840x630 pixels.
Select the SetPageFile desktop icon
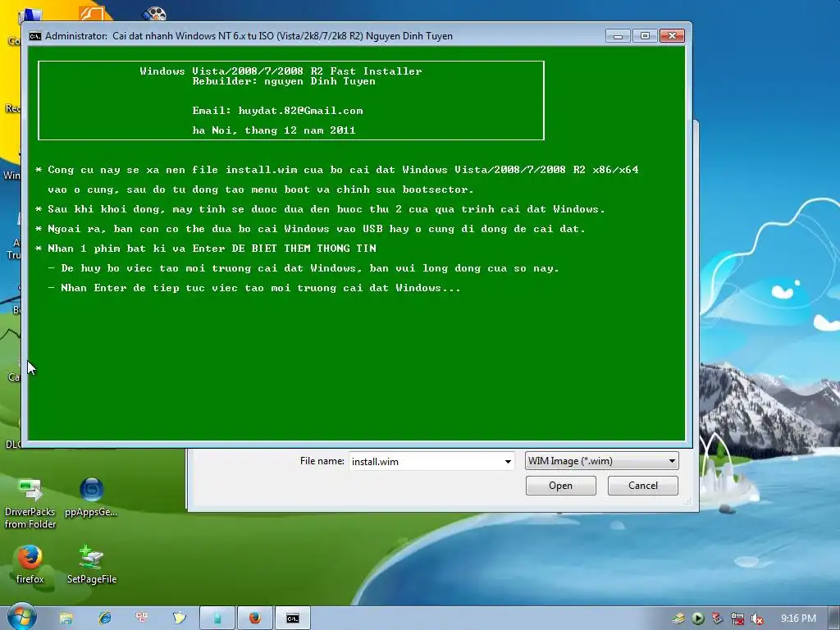[x=92, y=564]
